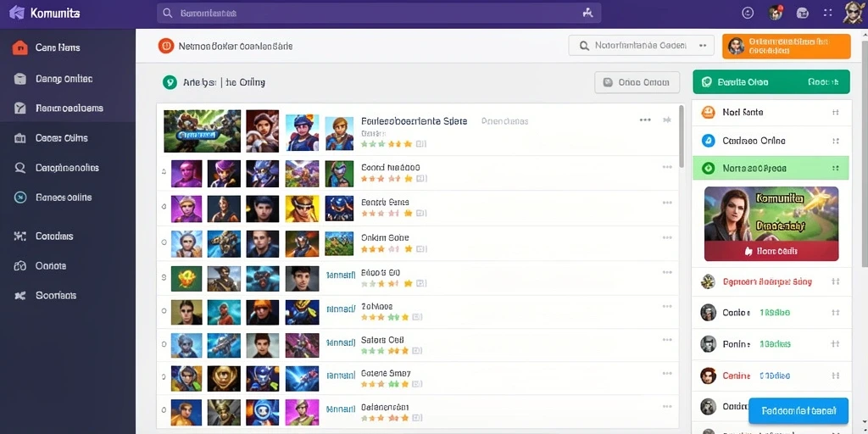
Task: Open the four-dot apps grid icon in header
Action: (x=828, y=13)
